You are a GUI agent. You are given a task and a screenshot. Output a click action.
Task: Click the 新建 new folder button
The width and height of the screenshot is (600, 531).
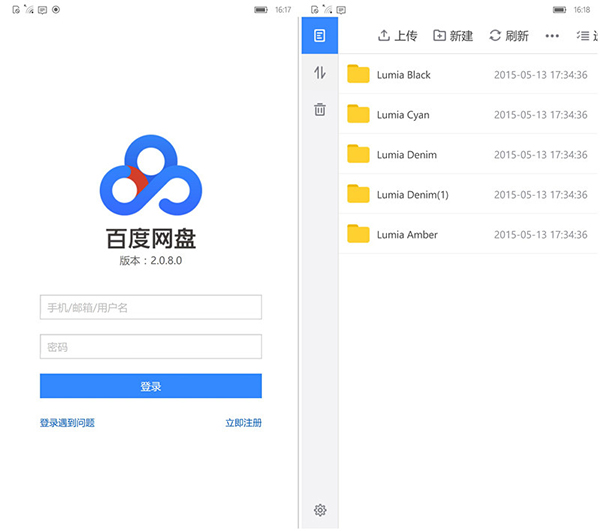[x=453, y=36]
